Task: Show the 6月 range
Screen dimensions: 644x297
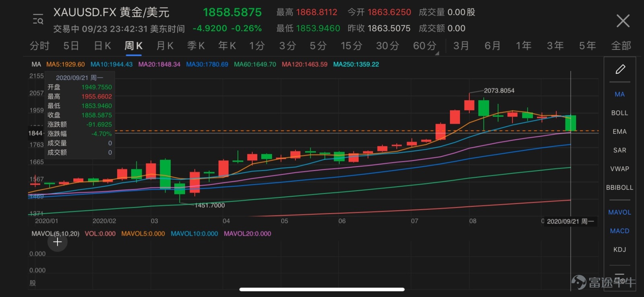Action: pyautogui.click(x=493, y=46)
